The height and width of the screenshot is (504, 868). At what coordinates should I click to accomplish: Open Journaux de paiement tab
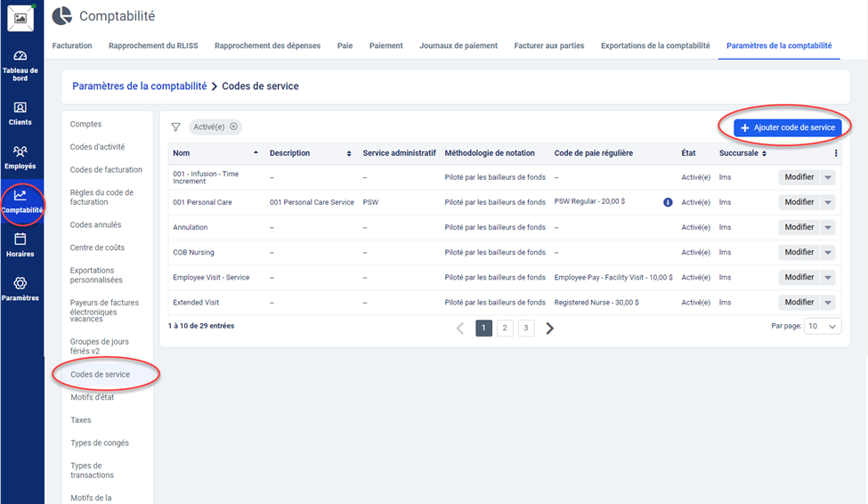coord(458,45)
